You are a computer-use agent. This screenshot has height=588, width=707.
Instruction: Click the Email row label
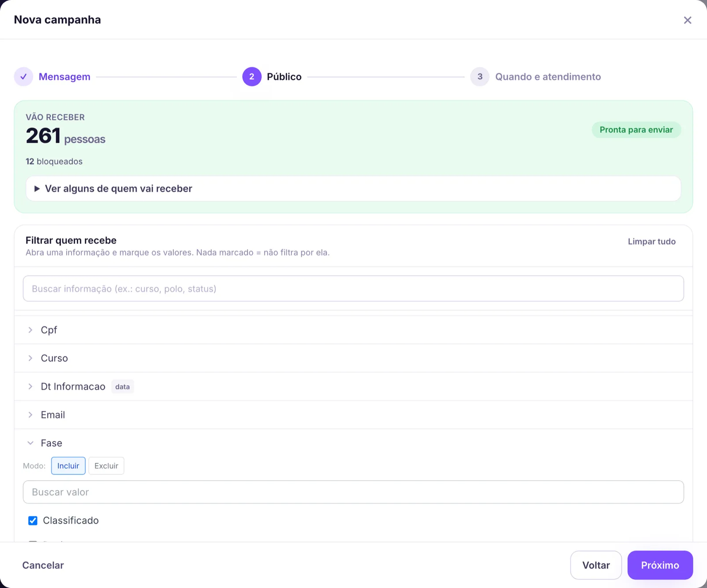pos(53,415)
